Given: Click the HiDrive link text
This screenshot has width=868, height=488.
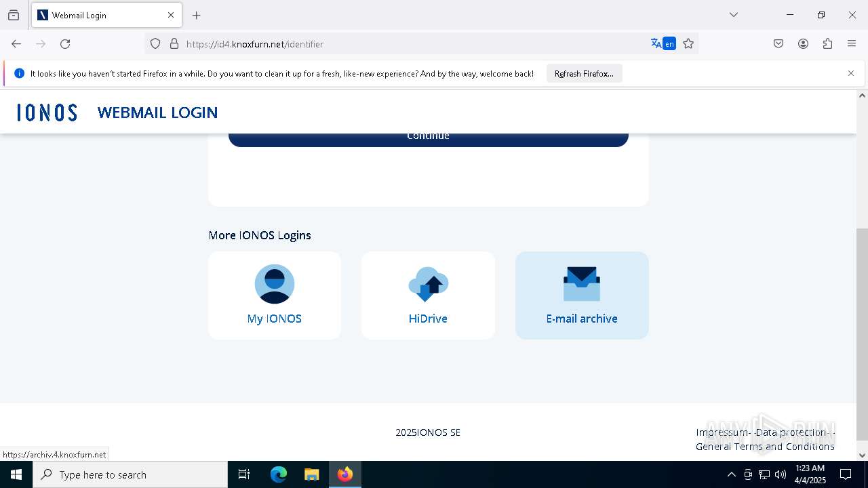Looking at the screenshot, I should 428,319.
